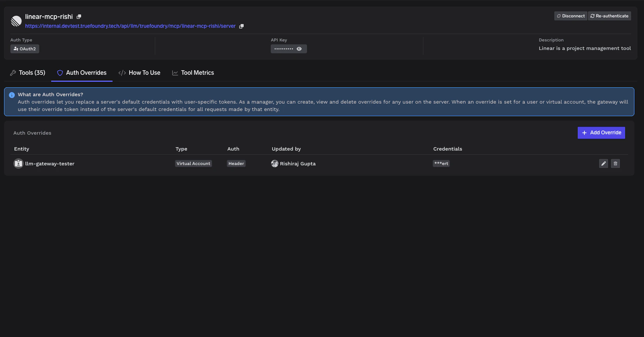The width and height of the screenshot is (644, 337).
Task: Open the Virtual Account type badge
Action: click(193, 163)
